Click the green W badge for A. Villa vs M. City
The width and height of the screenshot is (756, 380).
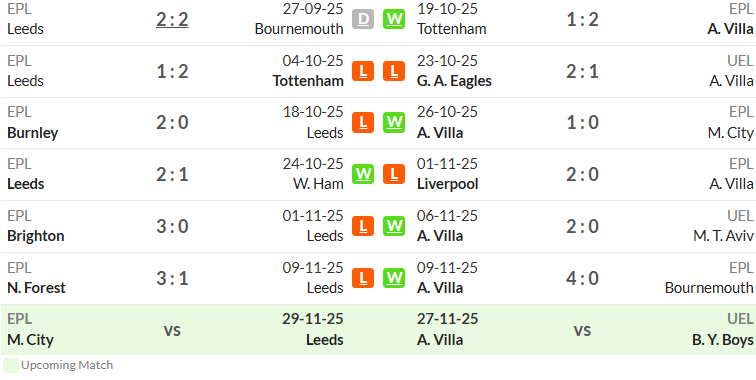click(x=394, y=122)
